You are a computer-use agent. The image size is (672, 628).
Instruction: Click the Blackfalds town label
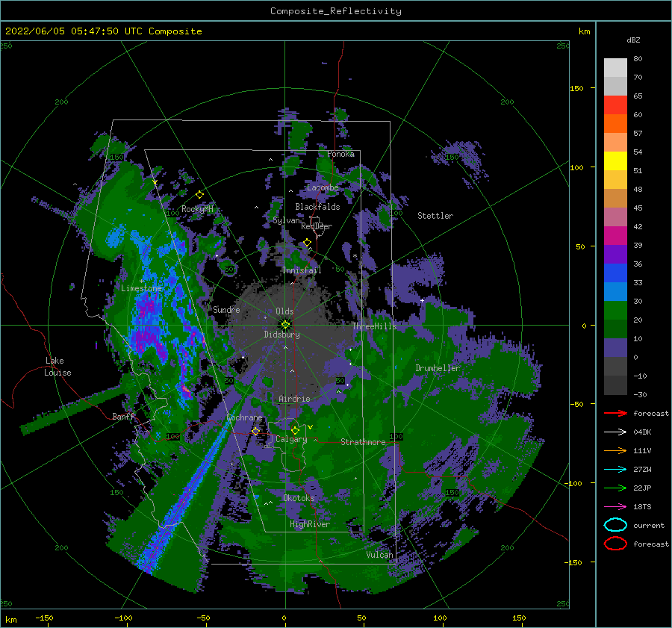click(x=317, y=207)
